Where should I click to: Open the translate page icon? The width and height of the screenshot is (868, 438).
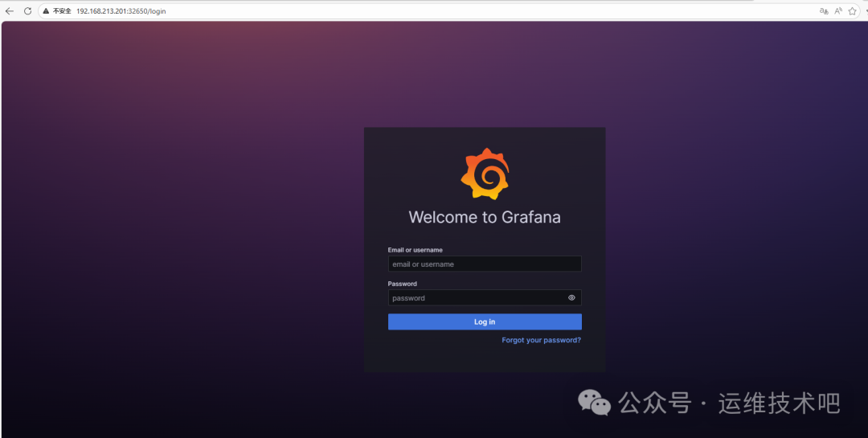(824, 11)
